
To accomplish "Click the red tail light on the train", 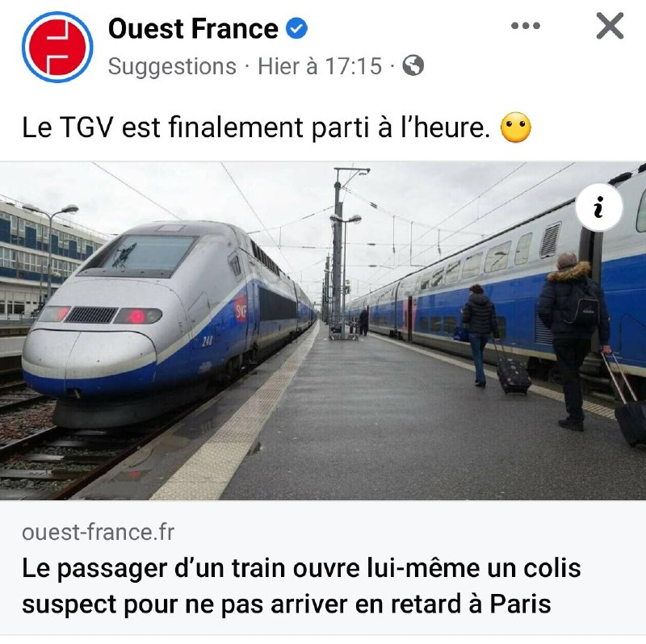I will 137,316.
